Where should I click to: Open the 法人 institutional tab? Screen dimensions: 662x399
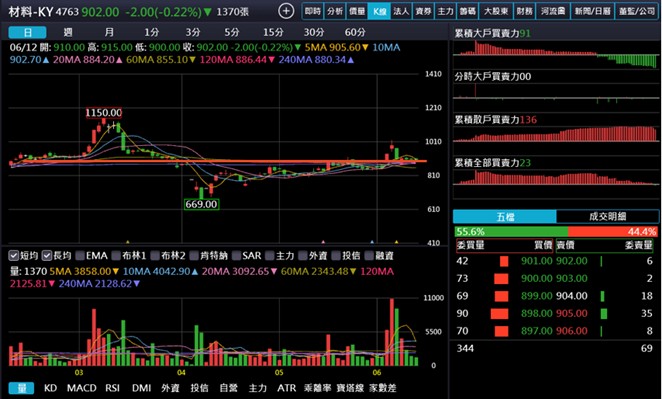coord(401,11)
